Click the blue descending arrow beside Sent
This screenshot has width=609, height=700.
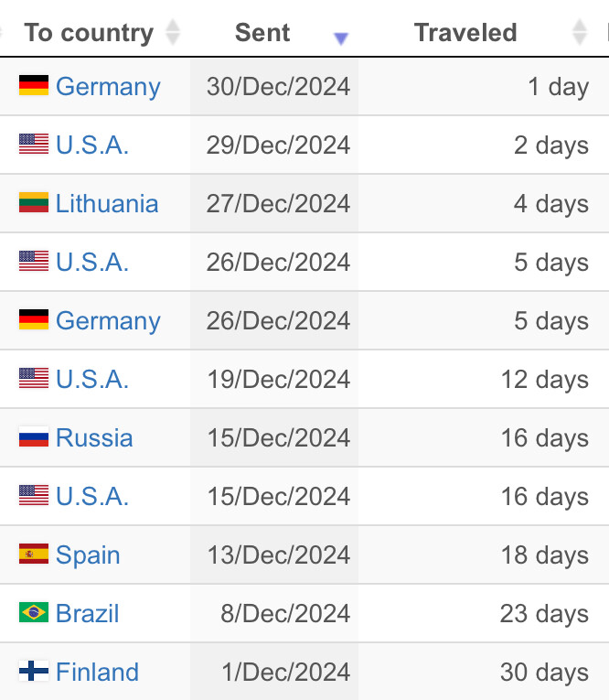pyautogui.click(x=341, y=38)
